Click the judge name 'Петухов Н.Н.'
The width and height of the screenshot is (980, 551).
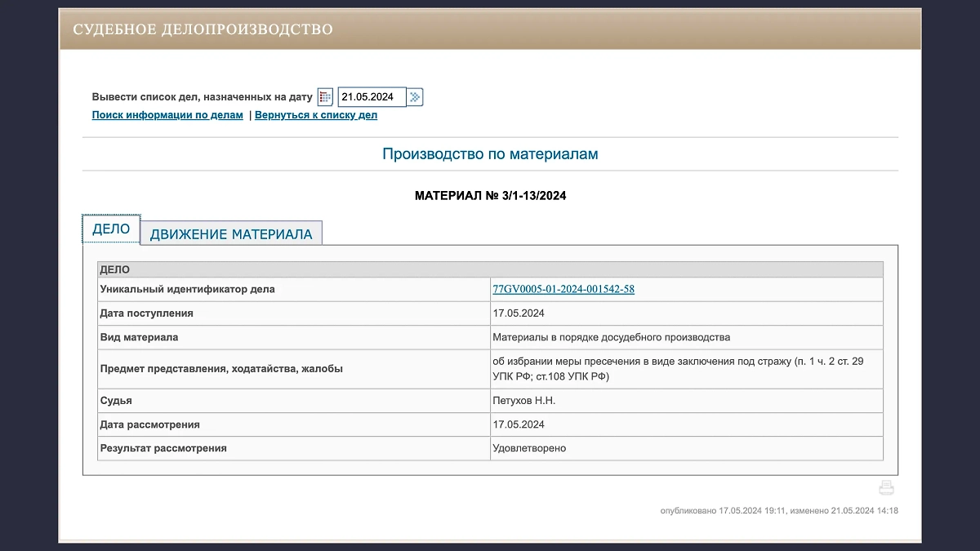point(523,401)
